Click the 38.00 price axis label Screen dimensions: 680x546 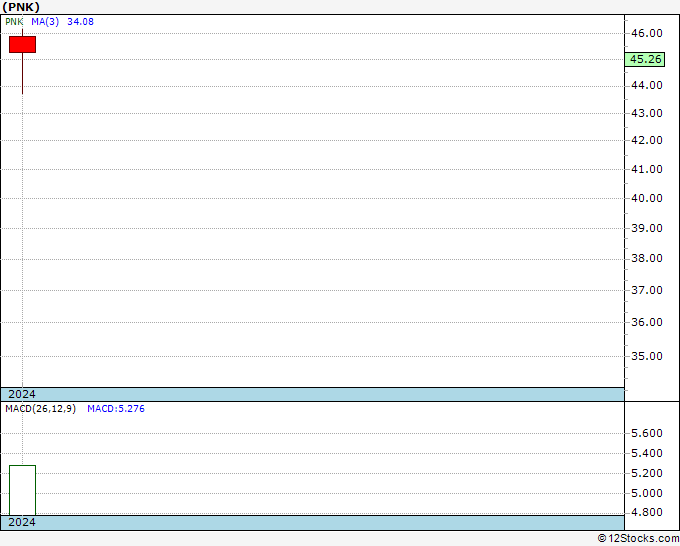click(647, 258)
